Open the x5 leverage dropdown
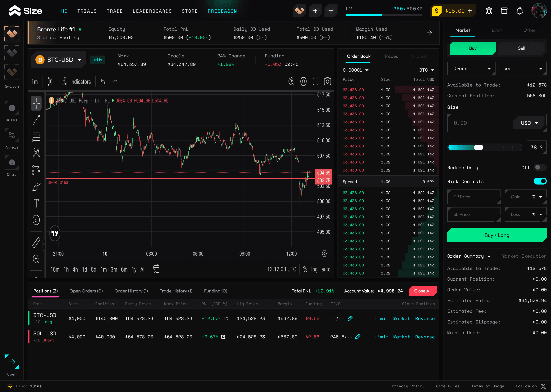This screenshot has height=392, width=551. (522, 69)
